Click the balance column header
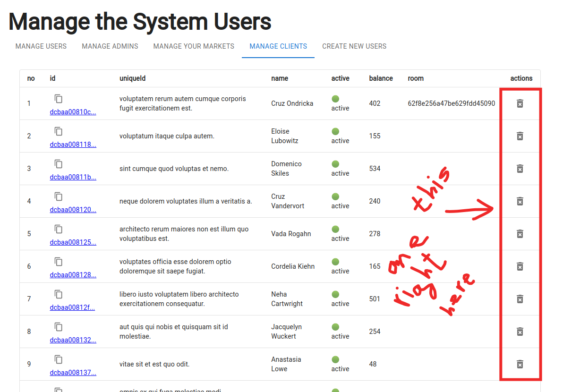 click(381, 78)
